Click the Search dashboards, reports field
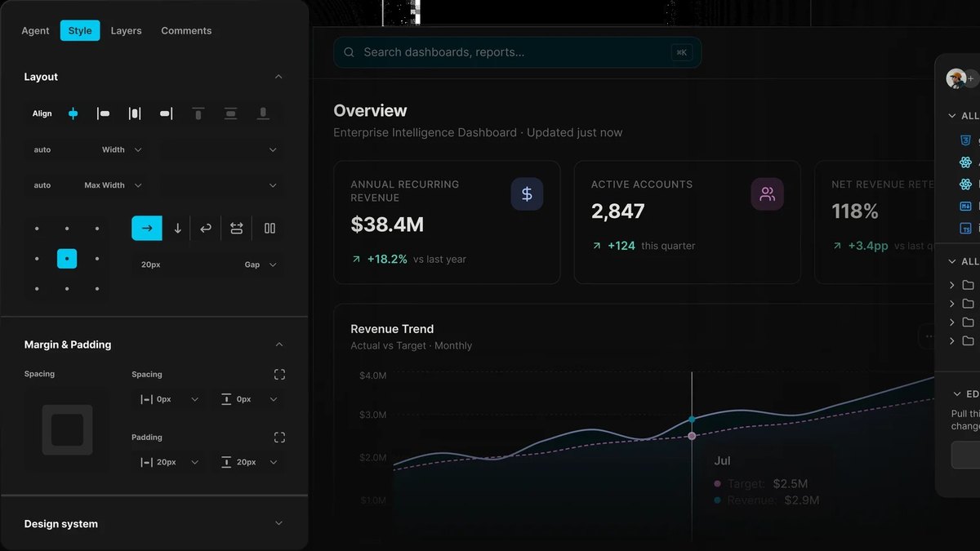 517,52
